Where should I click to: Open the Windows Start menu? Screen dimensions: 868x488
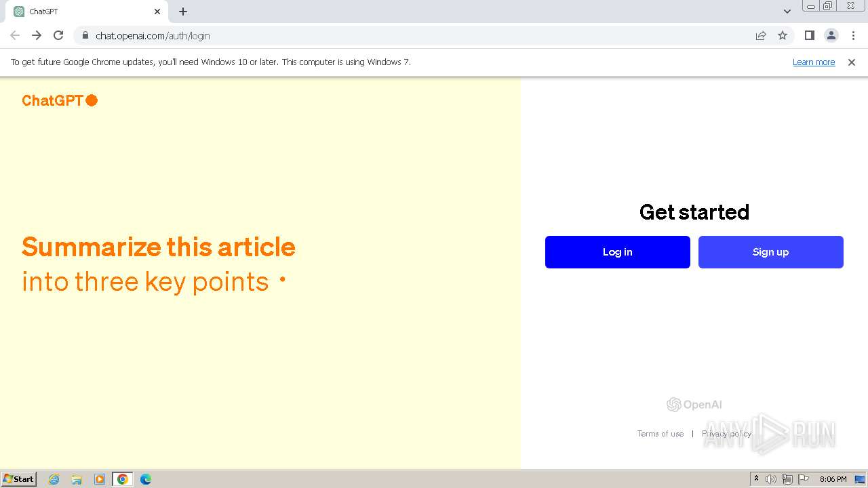coord(18,479)
